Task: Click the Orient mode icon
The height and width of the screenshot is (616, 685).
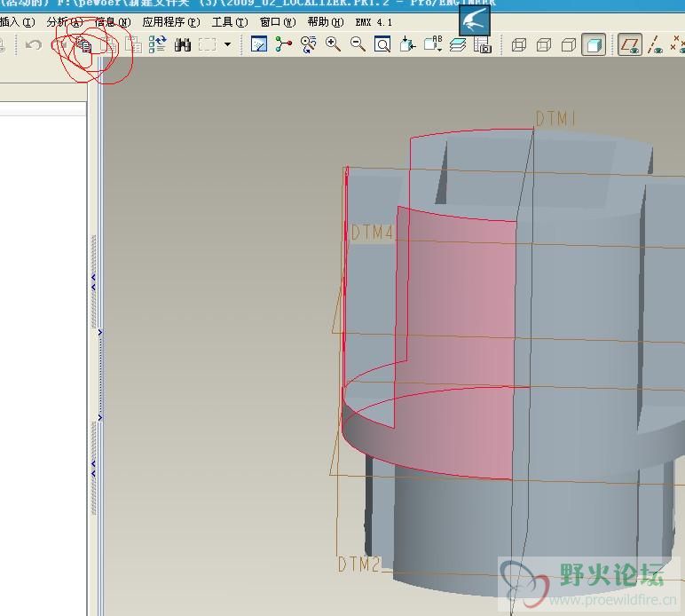Action: 309,44
